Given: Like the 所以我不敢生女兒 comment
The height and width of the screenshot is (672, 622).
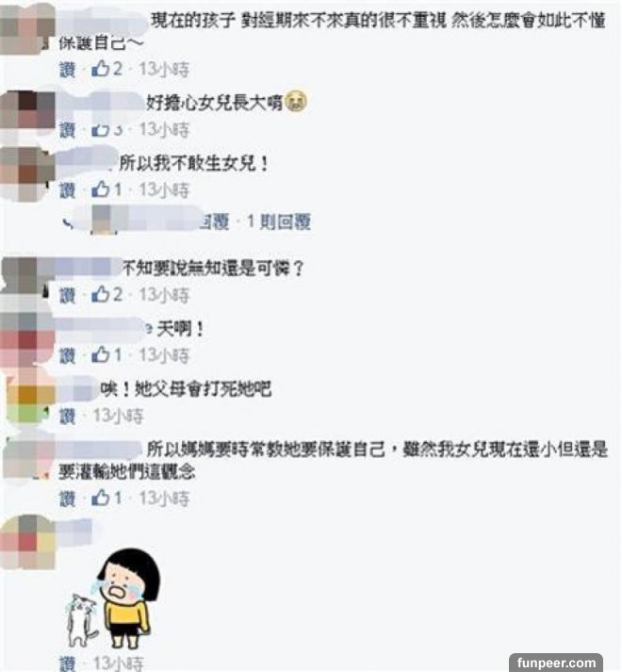Looking at the screenshot, I should click(x=67, y=190).
